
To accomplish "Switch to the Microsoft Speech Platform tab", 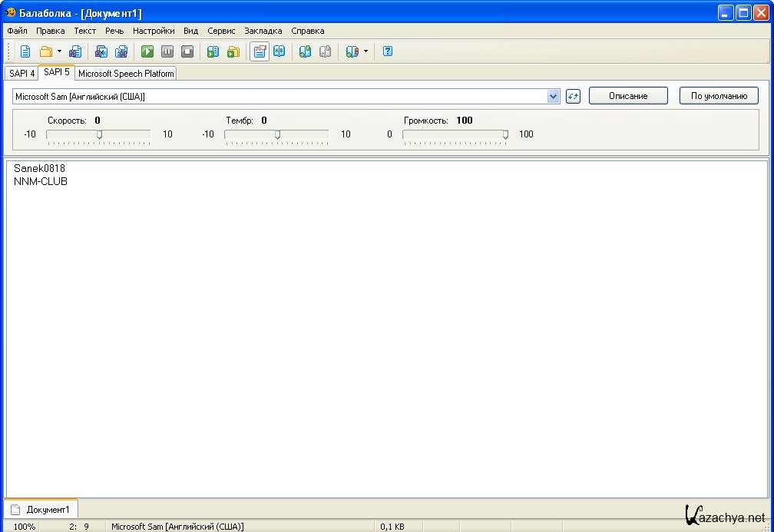I will (127, 74).
